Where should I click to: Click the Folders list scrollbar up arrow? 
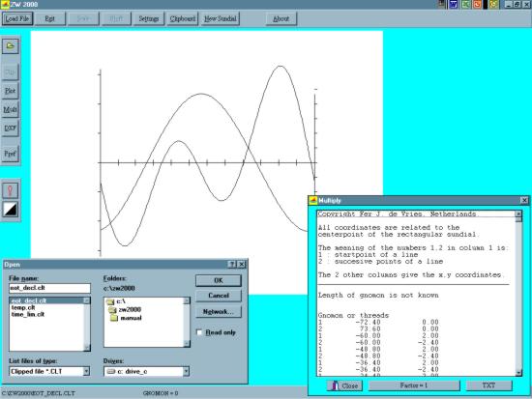tap(187, 300)
